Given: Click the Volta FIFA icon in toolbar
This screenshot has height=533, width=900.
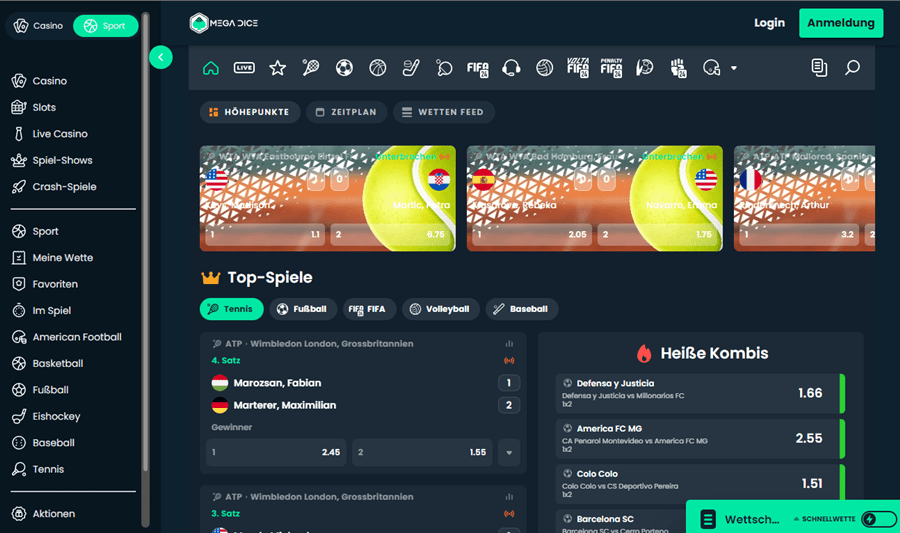Looking at the screenshot, I should click(x=578, y=68).
